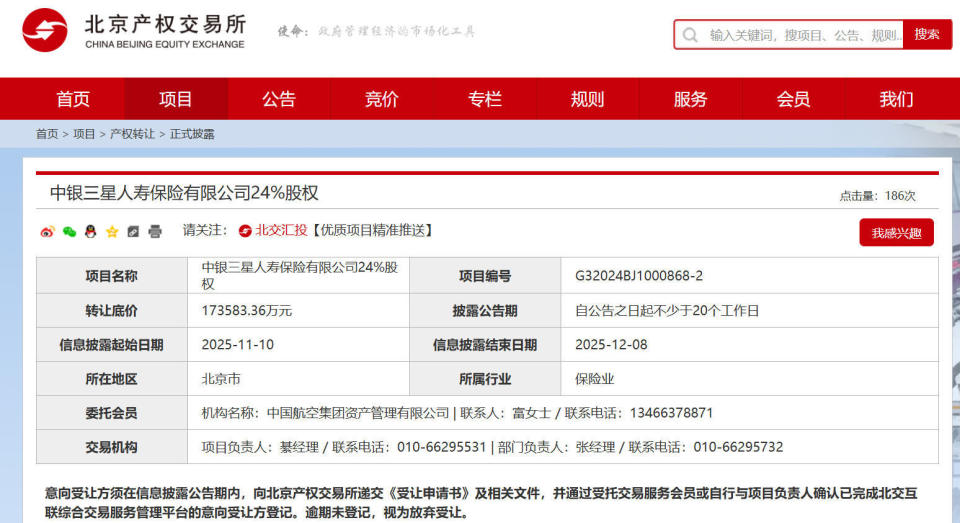This screenshot has width=960, height=523.
Task: Click the 信息披露结束日期 header cell
Action: click(x=485, y=345)
